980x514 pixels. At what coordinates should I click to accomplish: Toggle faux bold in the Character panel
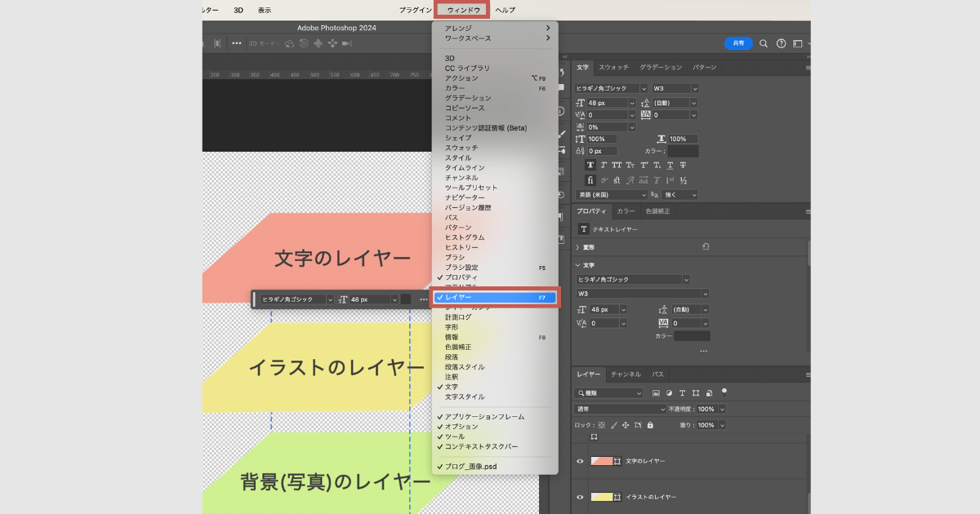coord(590,164)
